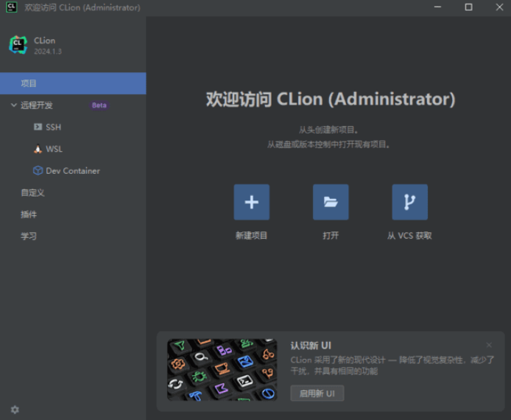Click version text 2024.1.3
Viewport: 511px width, 420px height.
[x=48, y=52]
